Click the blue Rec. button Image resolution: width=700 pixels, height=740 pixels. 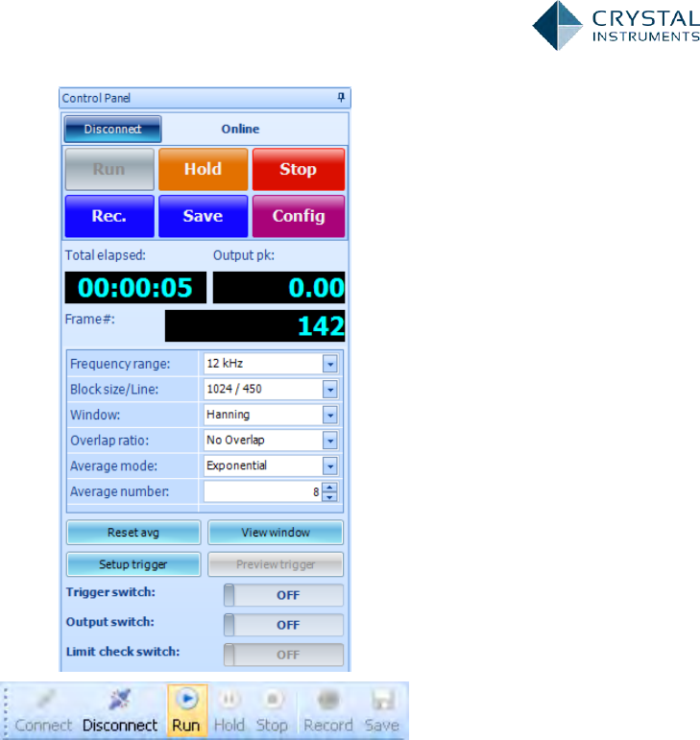tap(109, 216)
